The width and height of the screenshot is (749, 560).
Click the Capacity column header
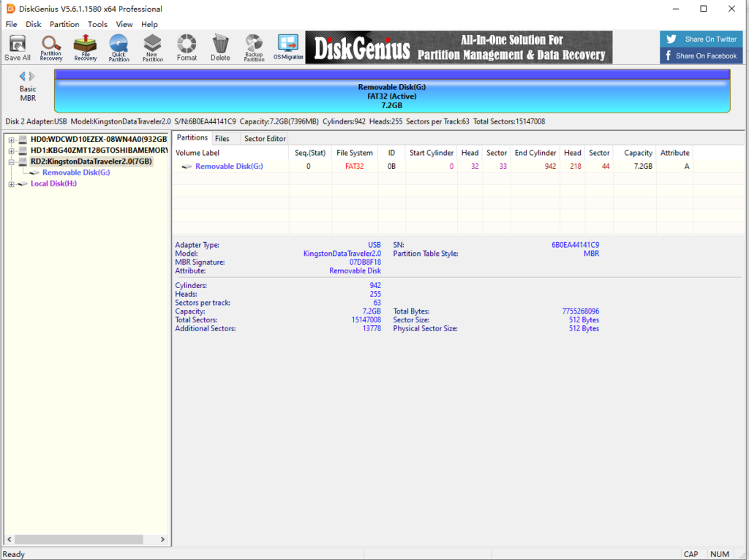[x=634, y=153]
